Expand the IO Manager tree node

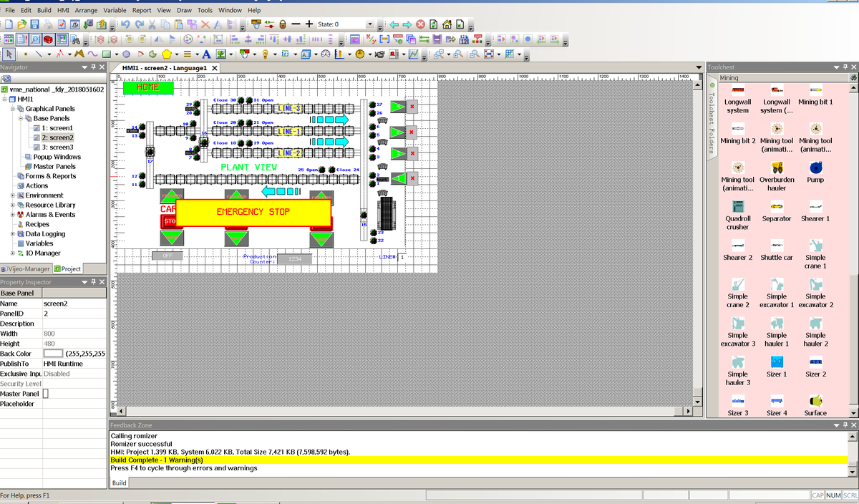click(13, 253)
